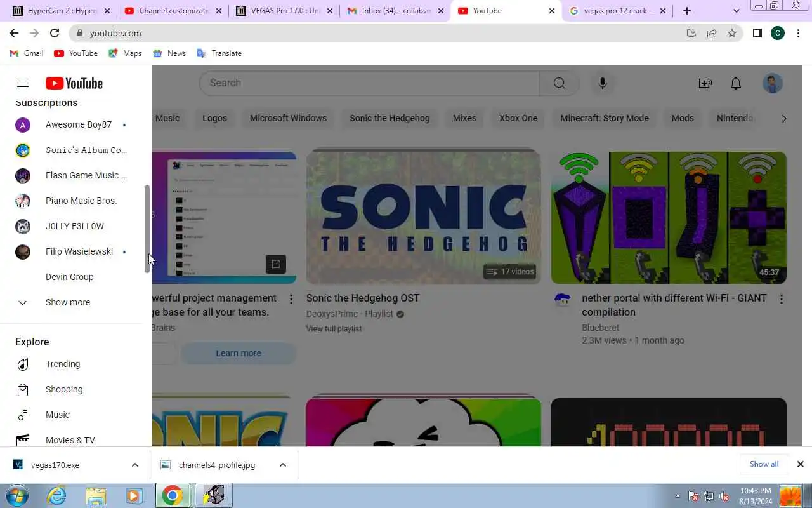Open options menu for nether portal video

pos(782,298)
